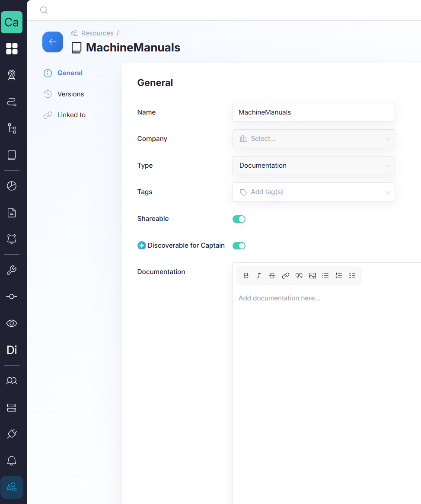Open the hierarchy tree icon in sidebar
Screen dimensions: 421x504
click(12, 128)
